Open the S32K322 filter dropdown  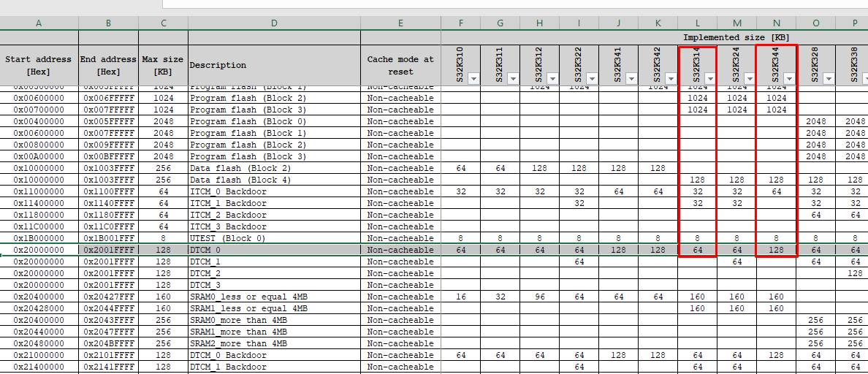click(592, 79)
